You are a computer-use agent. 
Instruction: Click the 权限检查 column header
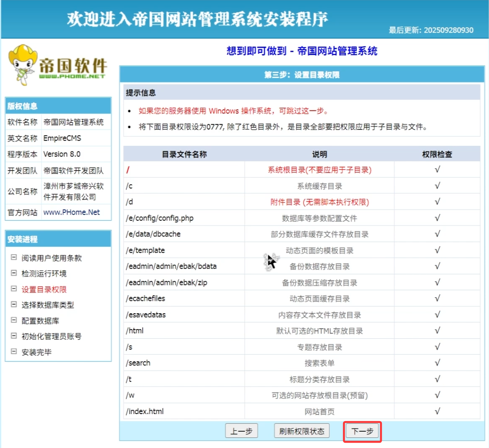[437, 154]
